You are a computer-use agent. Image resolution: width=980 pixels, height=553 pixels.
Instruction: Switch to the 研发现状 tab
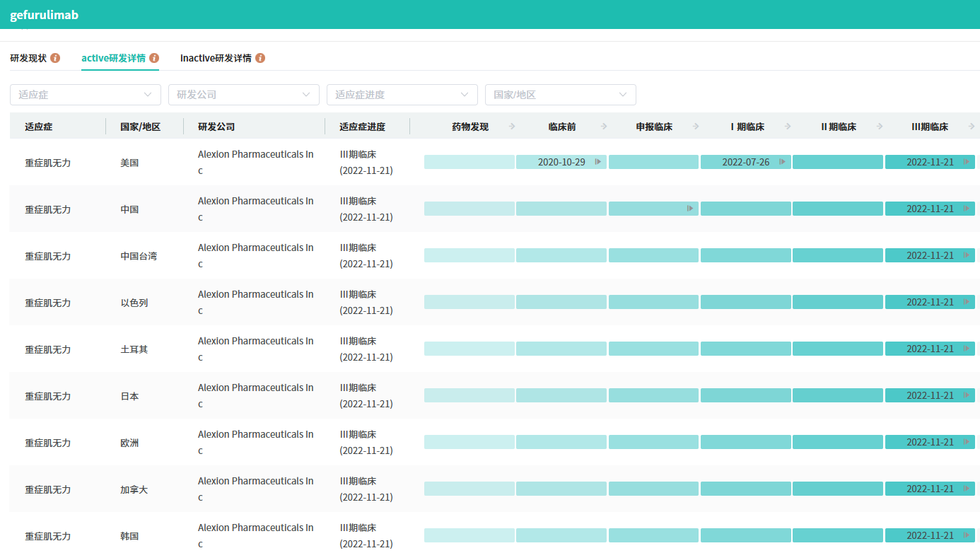pos(28,58)
